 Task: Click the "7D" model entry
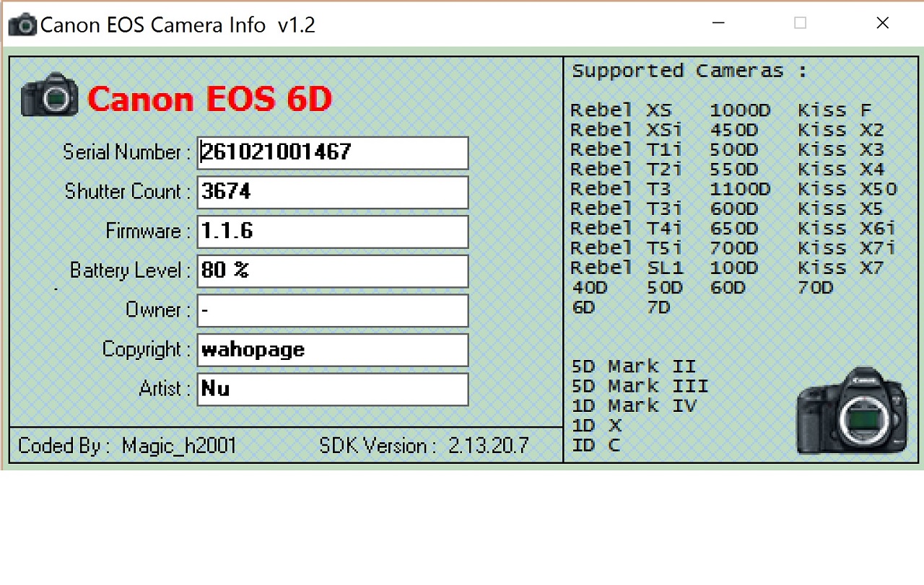point(659,307)
